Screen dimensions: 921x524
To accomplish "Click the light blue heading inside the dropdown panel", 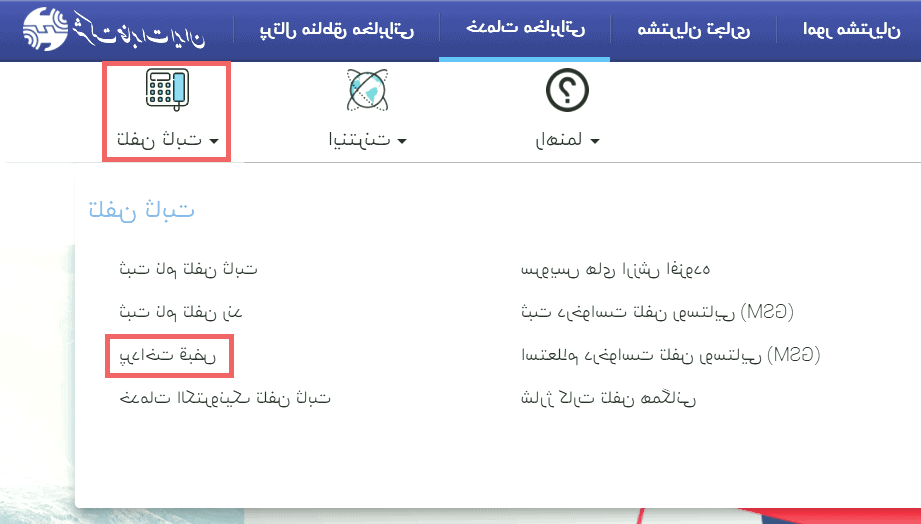I will [141, 209].
